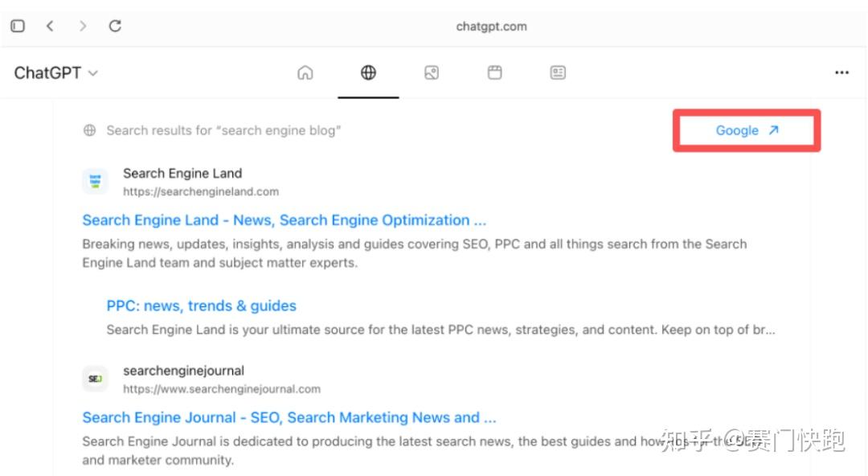
Task: Open the Videos results tab icon
Action: pos(494,72)
